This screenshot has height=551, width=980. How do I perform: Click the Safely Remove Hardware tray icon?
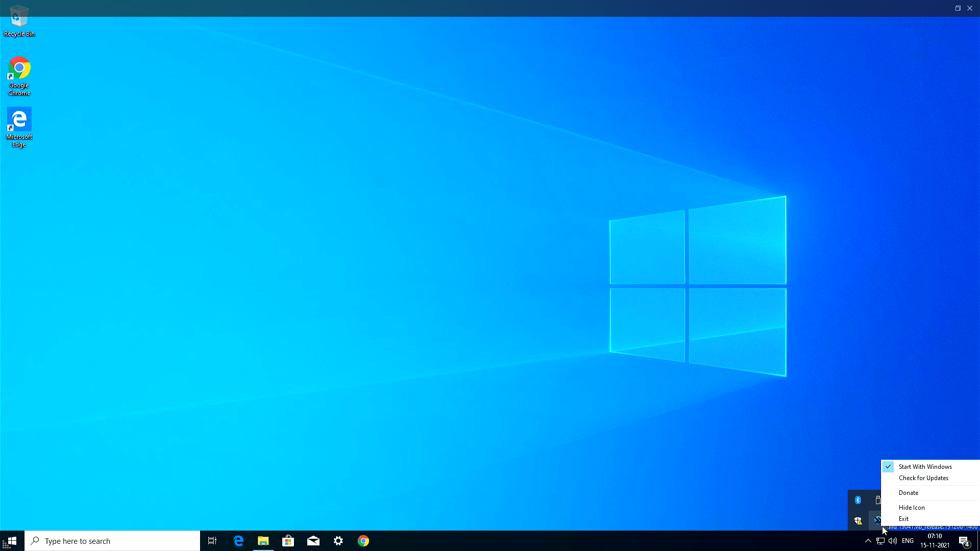click(877, 500)
